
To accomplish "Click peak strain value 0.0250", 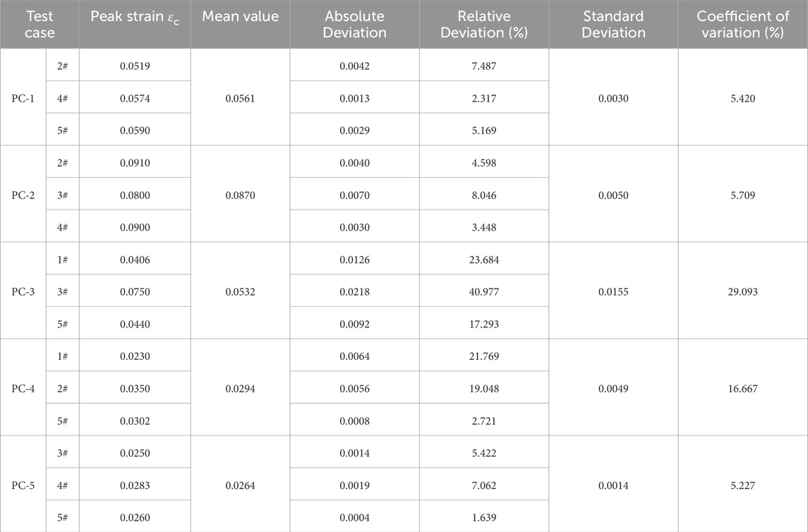I will (x=135, y=453).
